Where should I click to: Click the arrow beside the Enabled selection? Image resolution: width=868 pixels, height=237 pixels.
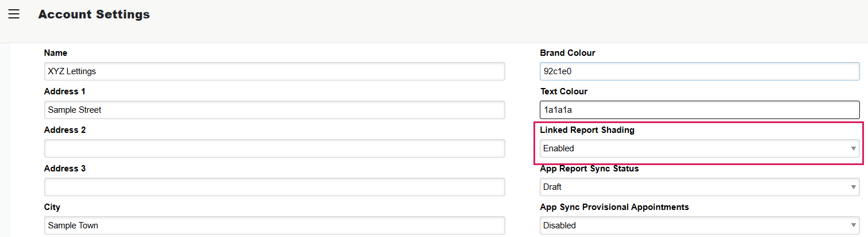(854, 148)
